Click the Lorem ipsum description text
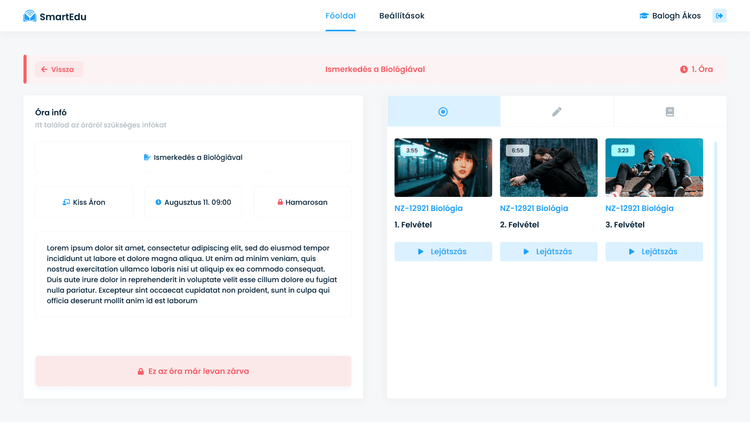 point(192,274)
